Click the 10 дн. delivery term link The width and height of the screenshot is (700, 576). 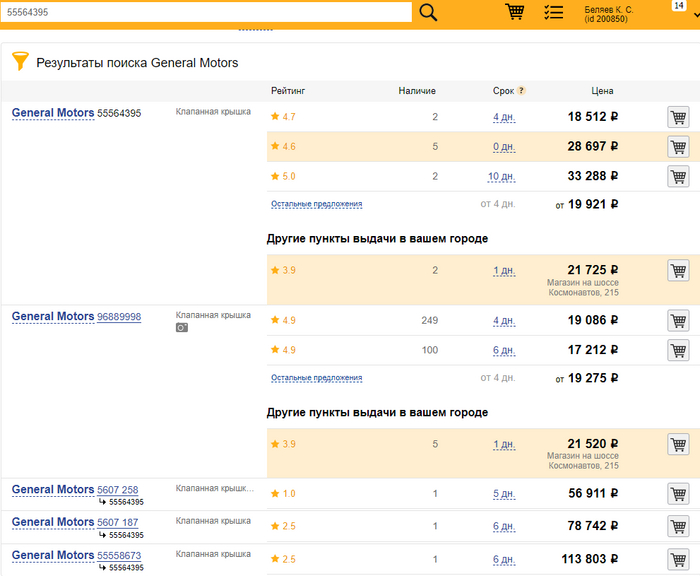point(501,177)
